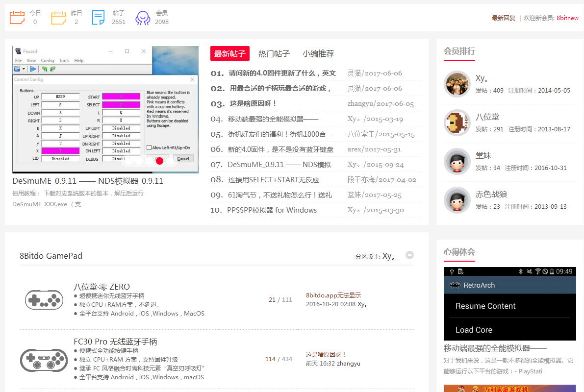Viewport: 584px width, 392px height.
Task: Open post 03 这是啥原因呀 in list
Action: pos(253,103)
